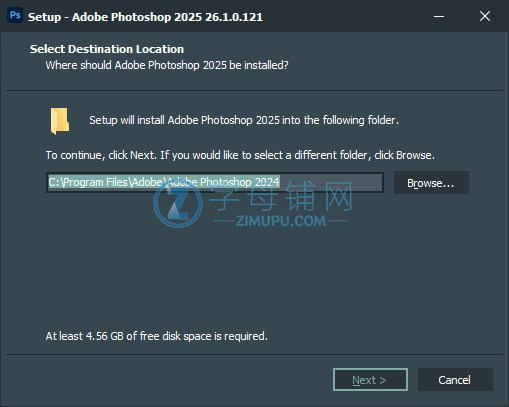Click the yellow folder icon
Image resolution: width=509 pixels, height=407 pixels.
[60, 121]
